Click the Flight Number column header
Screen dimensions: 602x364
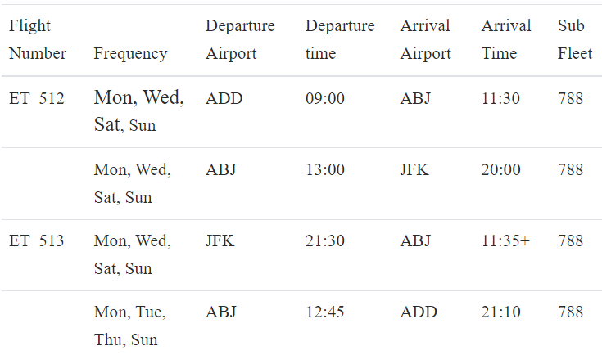[38, 39]
